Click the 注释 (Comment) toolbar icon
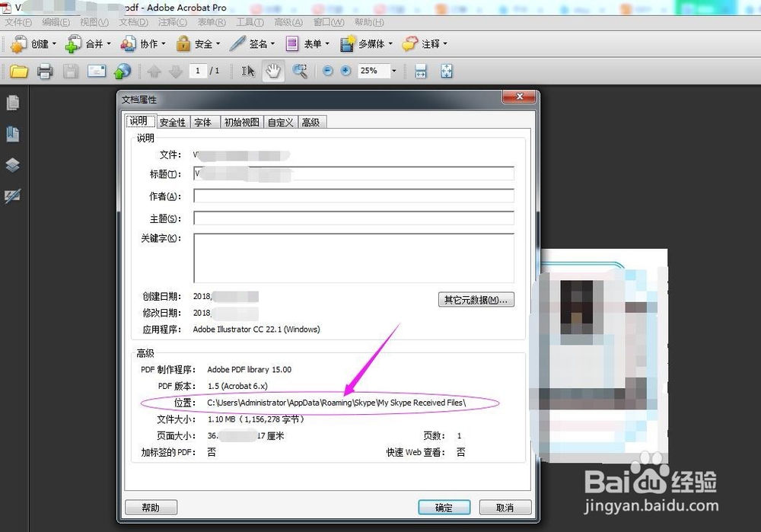 422,43
